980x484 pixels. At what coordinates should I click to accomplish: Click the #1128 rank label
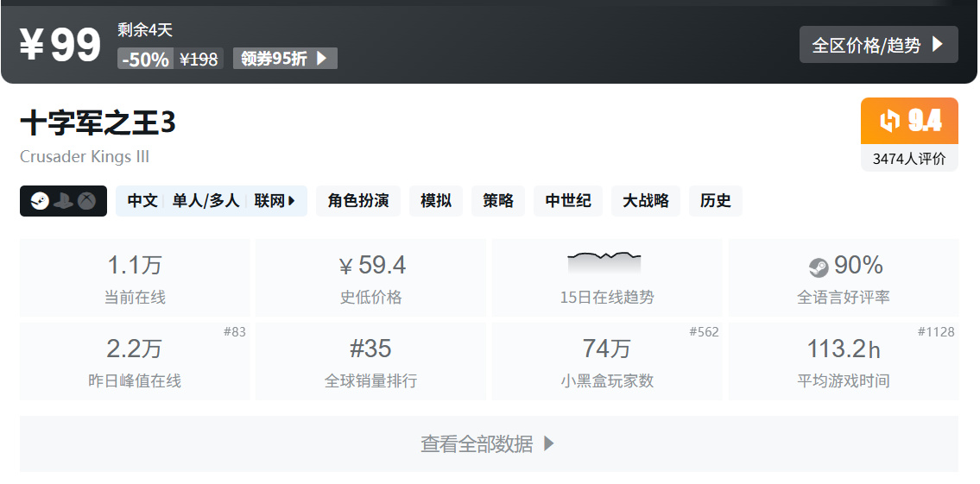pyautogui.click(x=936, y=331)
